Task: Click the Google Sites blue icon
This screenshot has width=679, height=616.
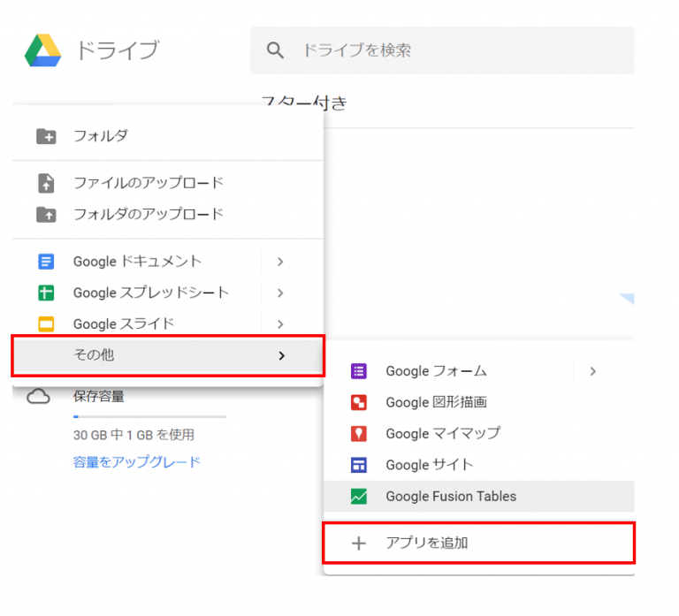Action: pyautogui.click(x=359, y=465)
